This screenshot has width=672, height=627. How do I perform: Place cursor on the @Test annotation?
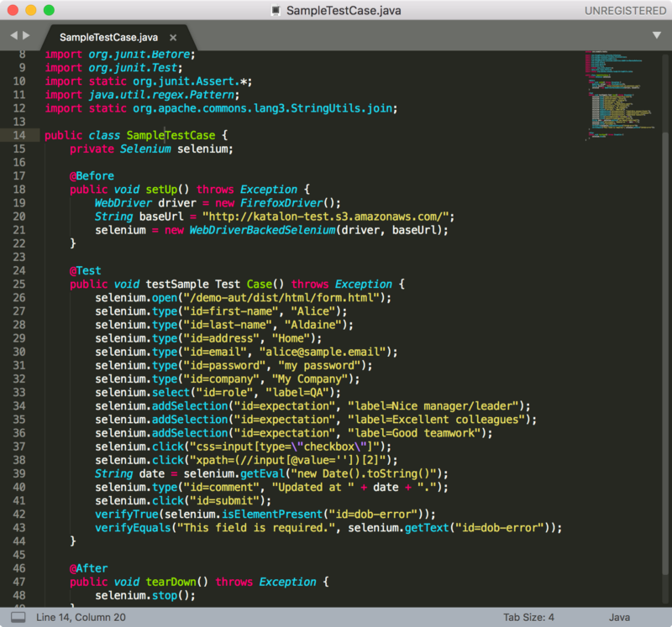pyautogui.click(x=86, y=270)
